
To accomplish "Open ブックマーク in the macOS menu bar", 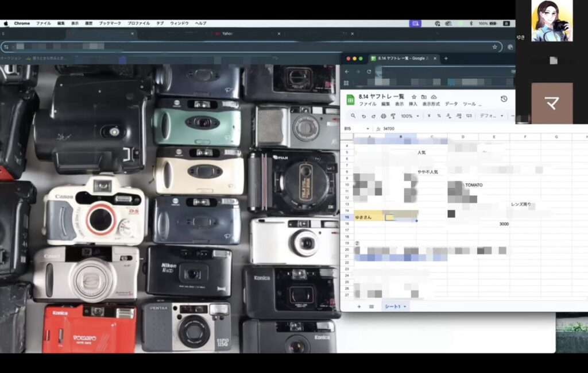I will (110, 24).
